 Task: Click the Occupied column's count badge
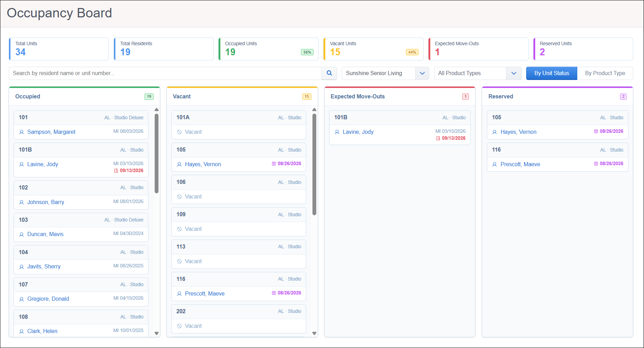coord(149,97)
